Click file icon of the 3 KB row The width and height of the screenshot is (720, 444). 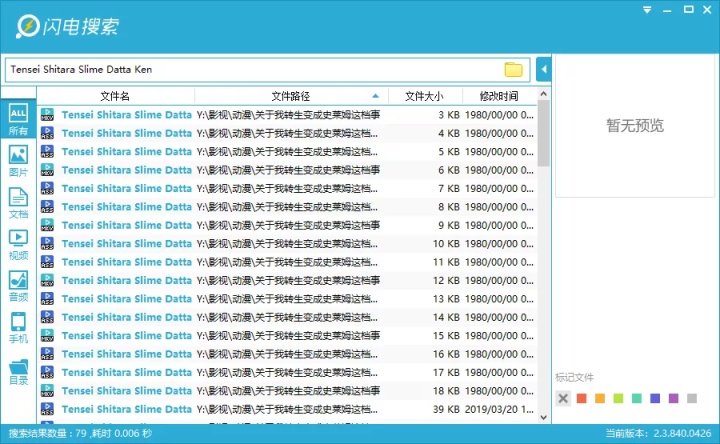[x=47, y=114]
